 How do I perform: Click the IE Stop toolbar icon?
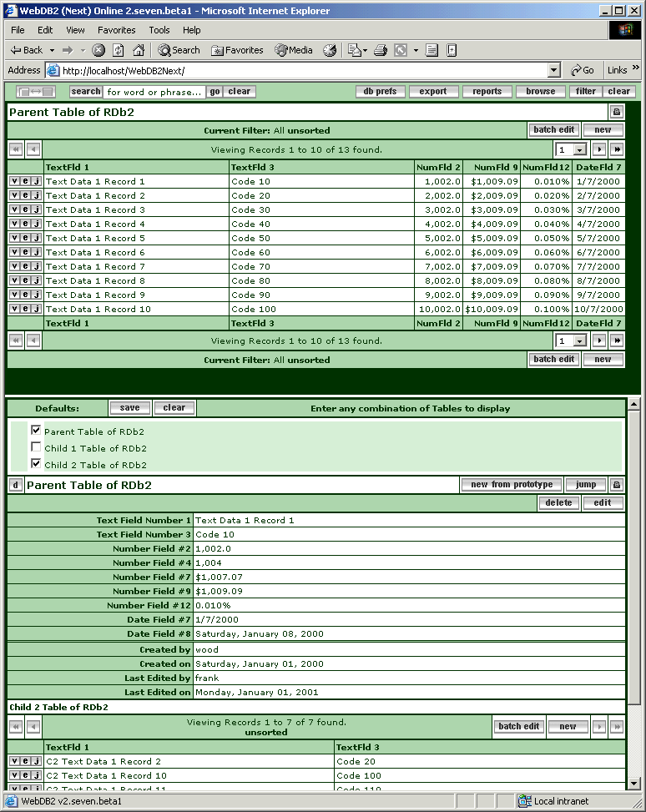pos(98,50)
